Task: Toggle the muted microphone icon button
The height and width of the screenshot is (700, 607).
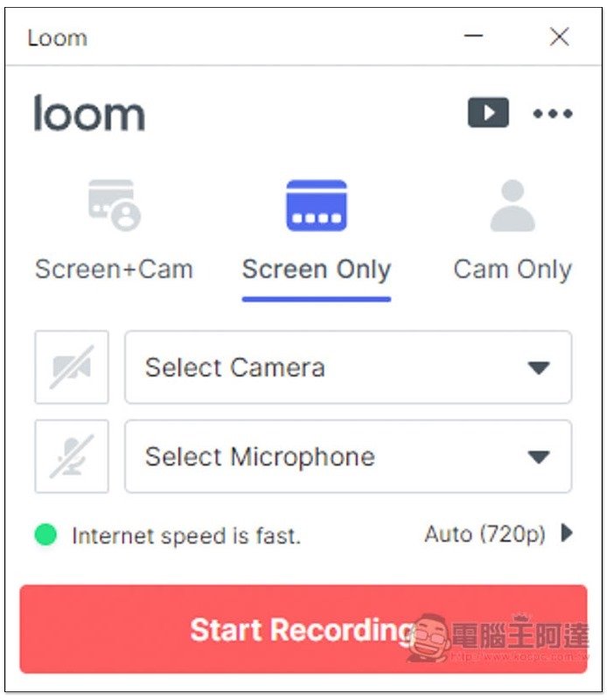Action: click(x=72, y=456)
